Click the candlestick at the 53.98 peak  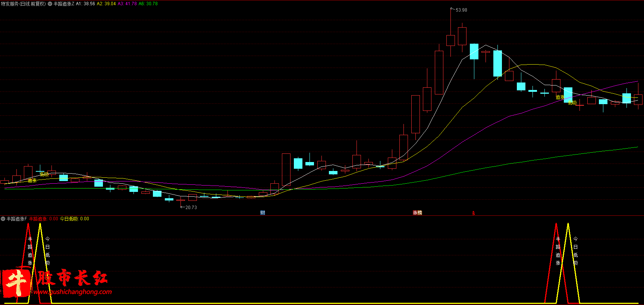click(450, 40)
